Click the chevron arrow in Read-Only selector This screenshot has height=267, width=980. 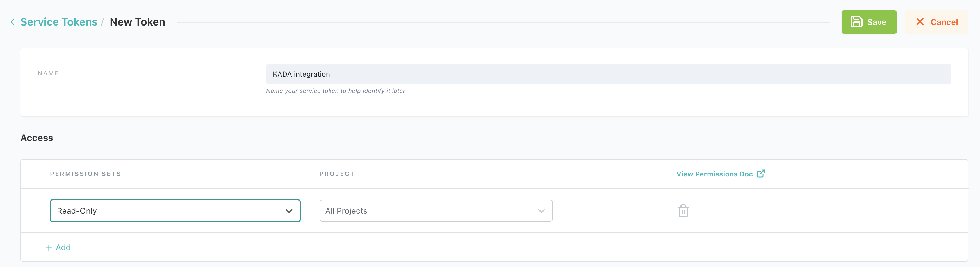click(289, 211)
